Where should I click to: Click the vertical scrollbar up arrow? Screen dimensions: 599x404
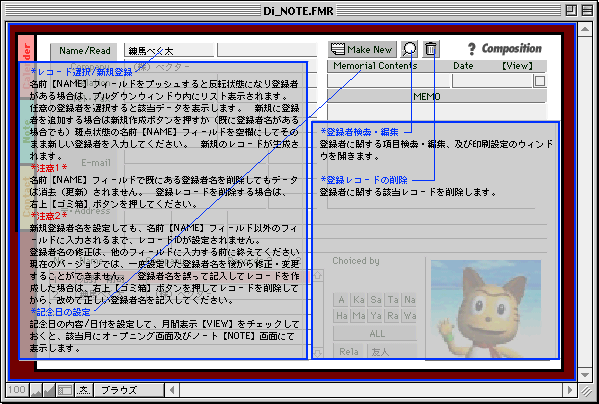point(585,29)
